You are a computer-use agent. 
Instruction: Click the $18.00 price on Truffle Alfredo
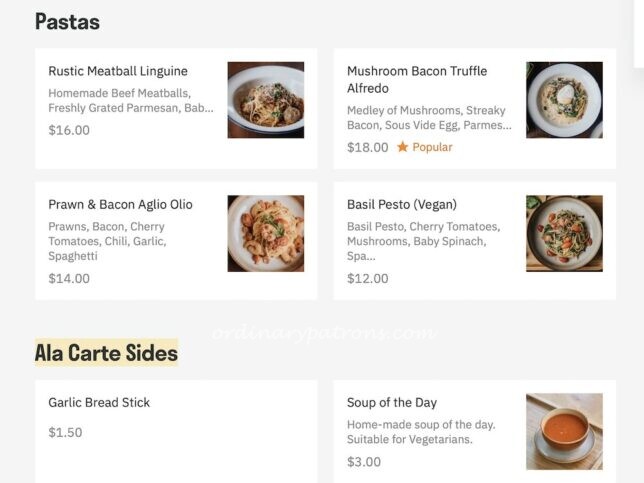coord(367,147)
